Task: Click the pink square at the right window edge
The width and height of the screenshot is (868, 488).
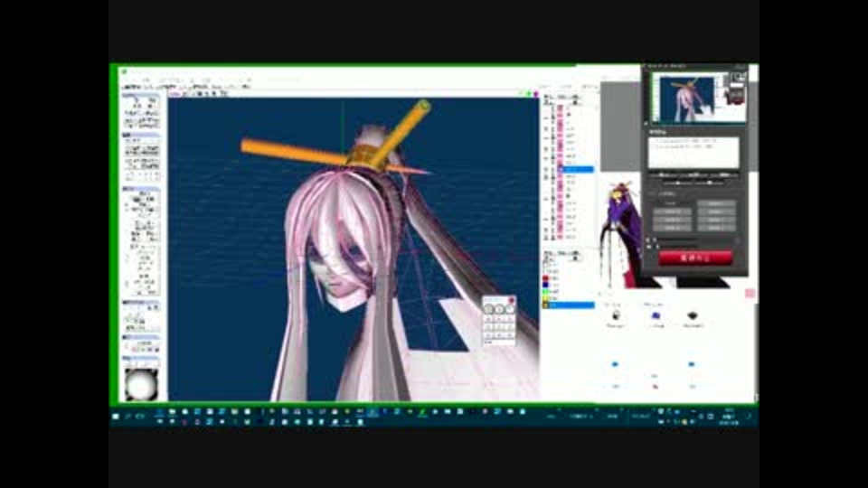Action: click(x=750, y=294)
